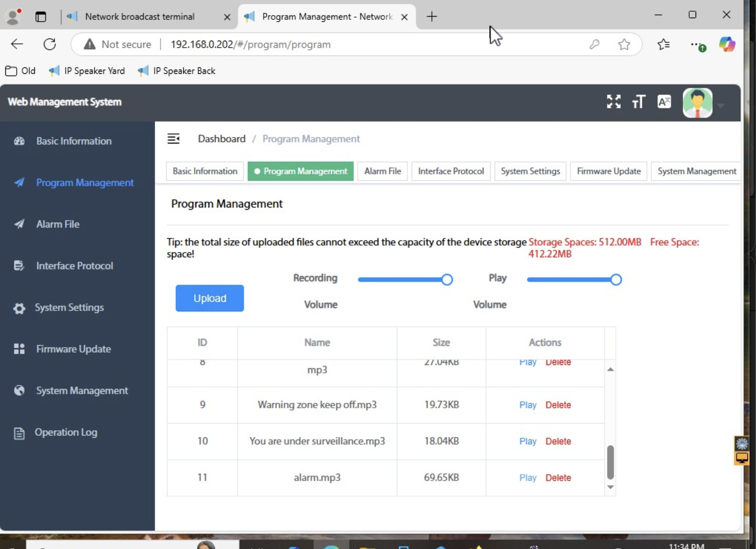
Task: Open font size selector icon in header
Action: pyautogui.click(x=638, y=102)
